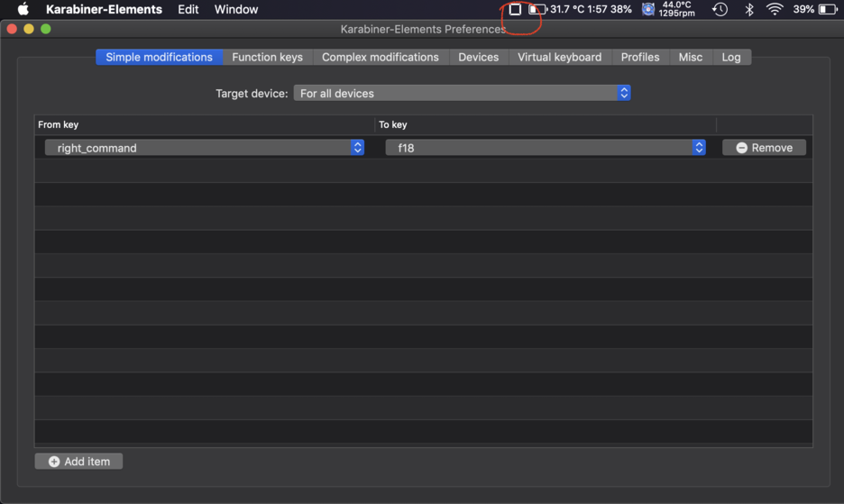Remove the right_command mapping
Screen dimensions: 844x504
[x=765, y=148]
